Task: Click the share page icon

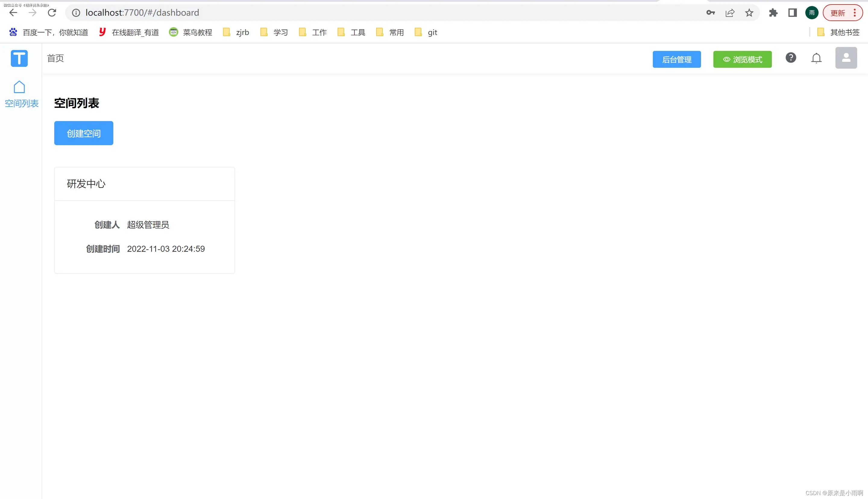Action: (730, 13)
